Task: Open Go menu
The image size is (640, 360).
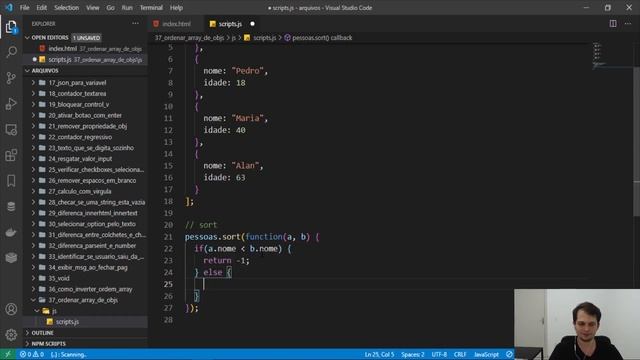Action: tap(110, 7)
